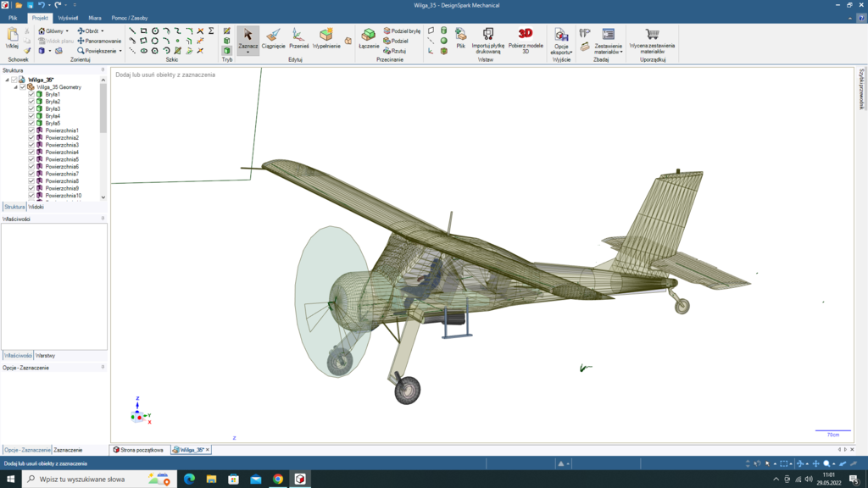868x488 pixels.
Task: Use the Łączenie combine tool
Action: 369,39
